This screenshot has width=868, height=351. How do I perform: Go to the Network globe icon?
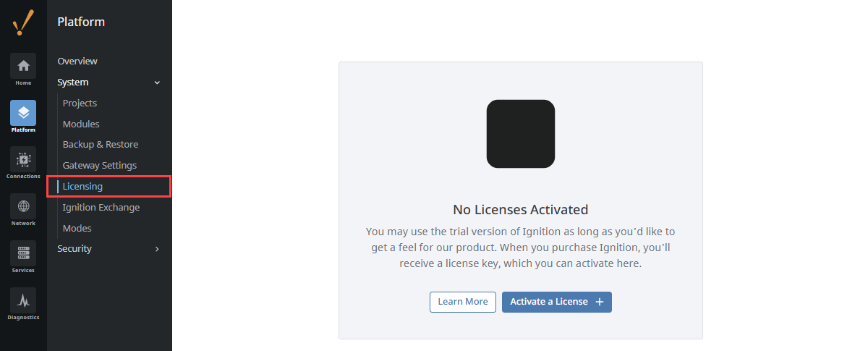(x=23, y=206)
